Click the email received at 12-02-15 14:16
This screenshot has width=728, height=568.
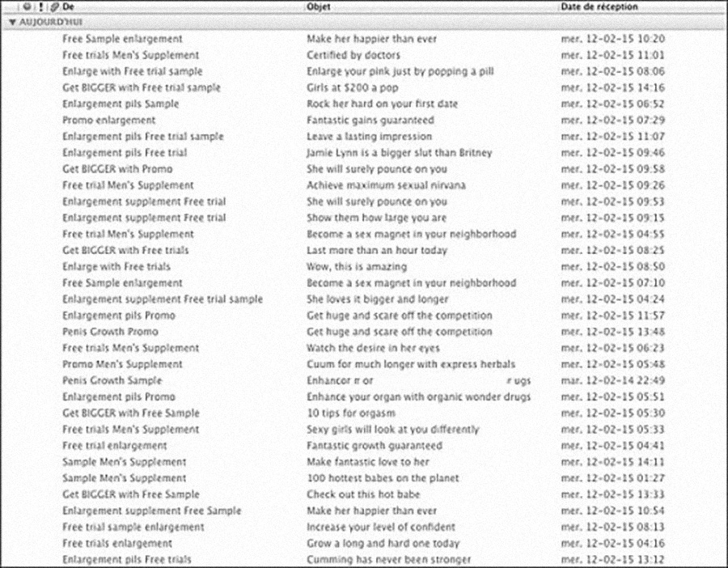(x=612, y=87)
